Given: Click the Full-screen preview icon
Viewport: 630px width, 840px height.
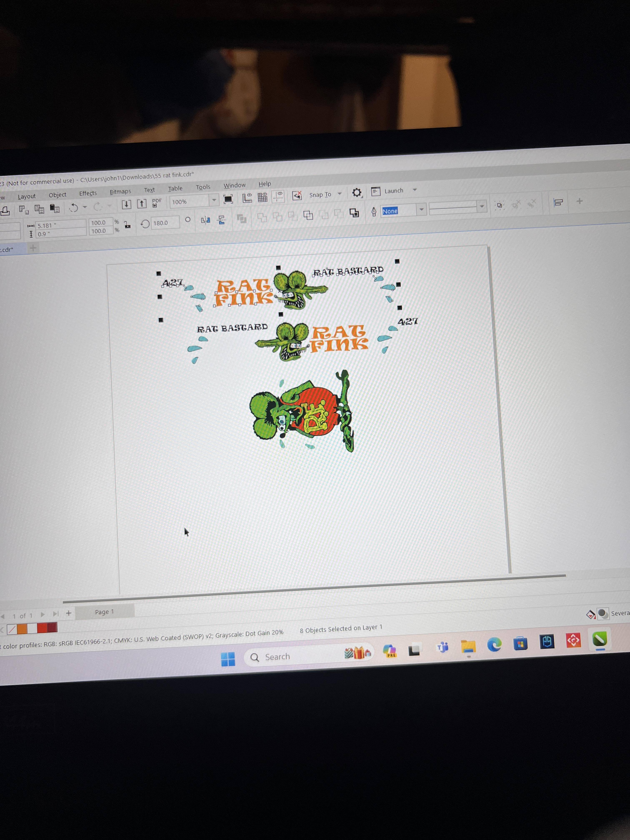Looking at the screenshot, I should click(x=228, y=199).
